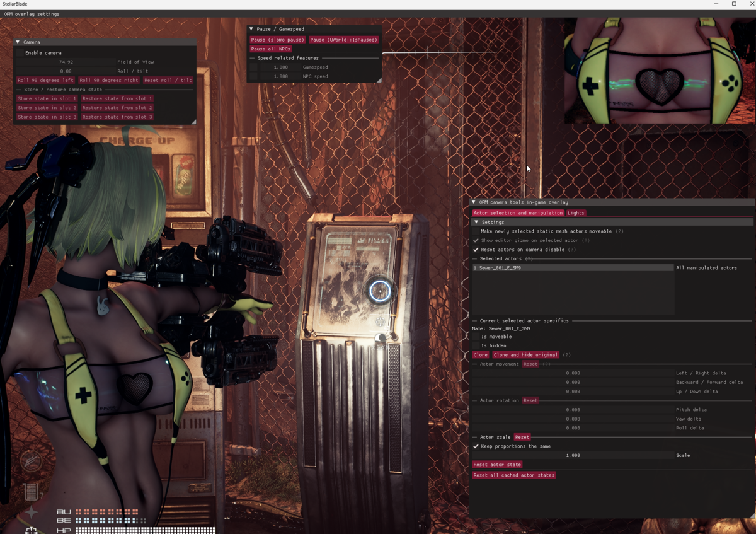Click the Roll / tilt slider
This screenshot has height=534, width=756.
click(x=66, y=71)
